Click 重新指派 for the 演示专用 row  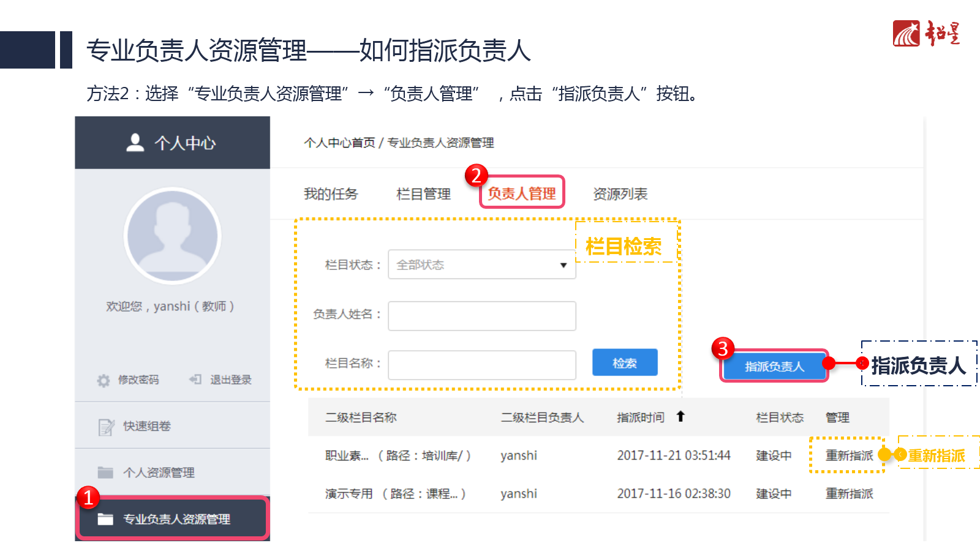pyautogui.click(x=849, y=493)
